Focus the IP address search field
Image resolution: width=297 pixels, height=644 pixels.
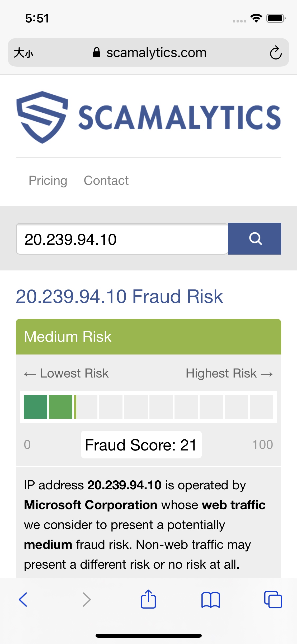122,239
